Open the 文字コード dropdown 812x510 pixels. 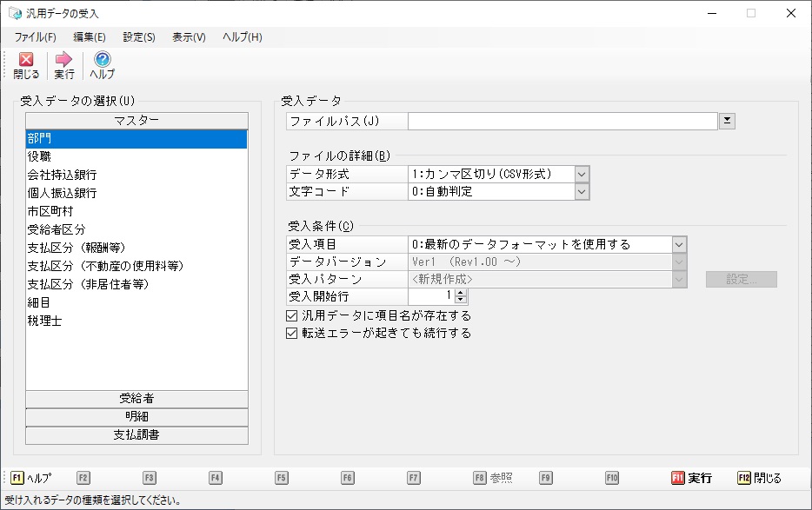click(x=582, y=191)
